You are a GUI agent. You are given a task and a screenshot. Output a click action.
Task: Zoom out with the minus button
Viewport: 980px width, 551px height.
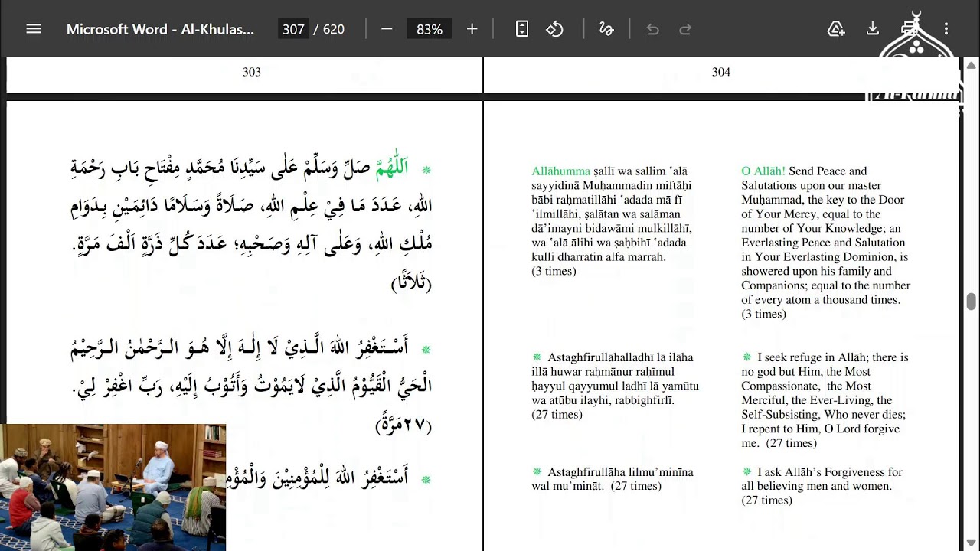(x=387, y=29)
